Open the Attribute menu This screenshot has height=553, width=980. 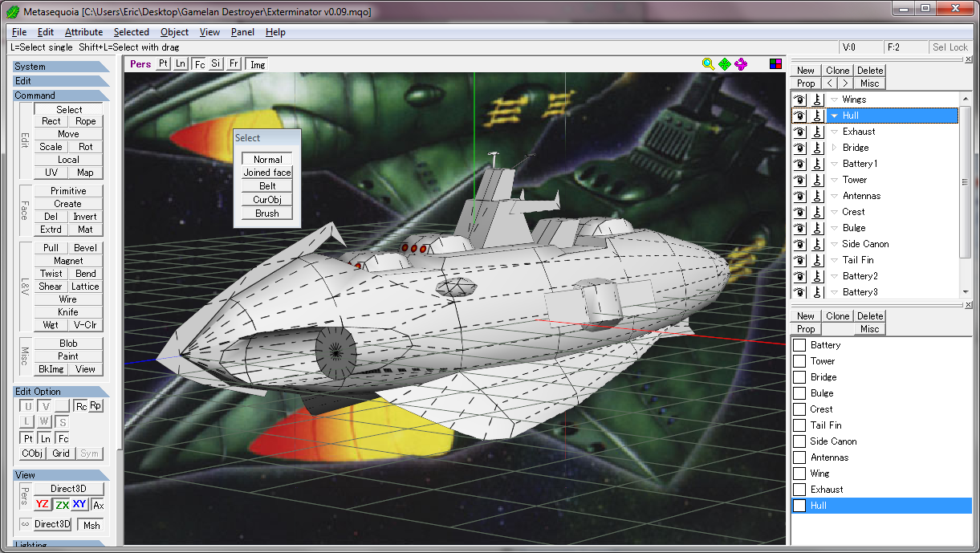tap(84, 32)
